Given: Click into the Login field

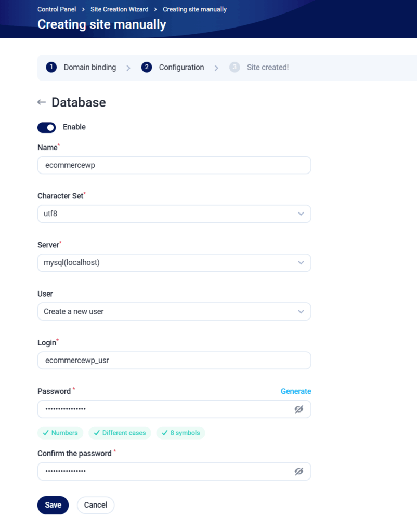Looking at the screenshot, I should point(174,361).
